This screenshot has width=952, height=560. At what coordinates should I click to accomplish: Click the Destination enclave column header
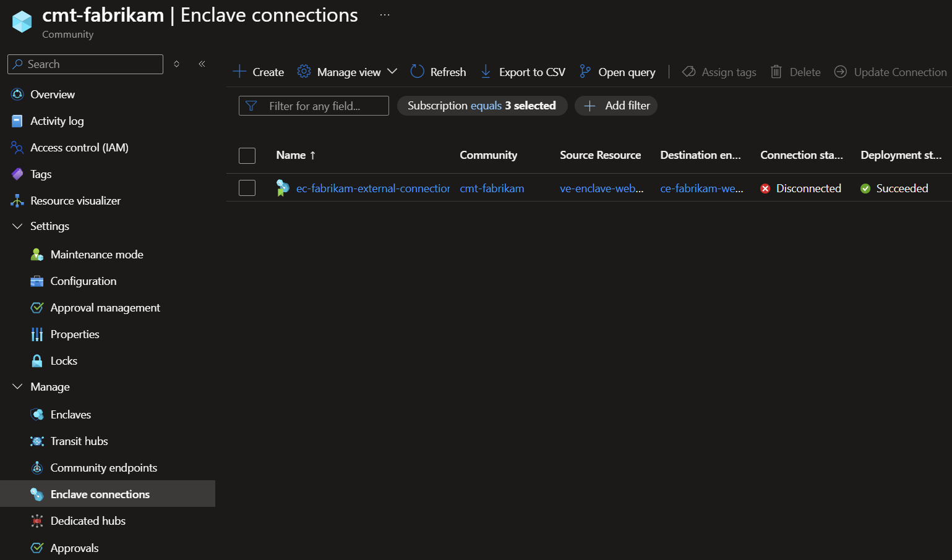(700, 155)
